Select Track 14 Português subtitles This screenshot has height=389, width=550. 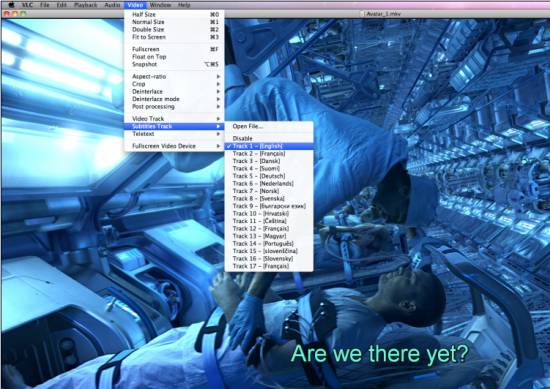coord(269,243)
